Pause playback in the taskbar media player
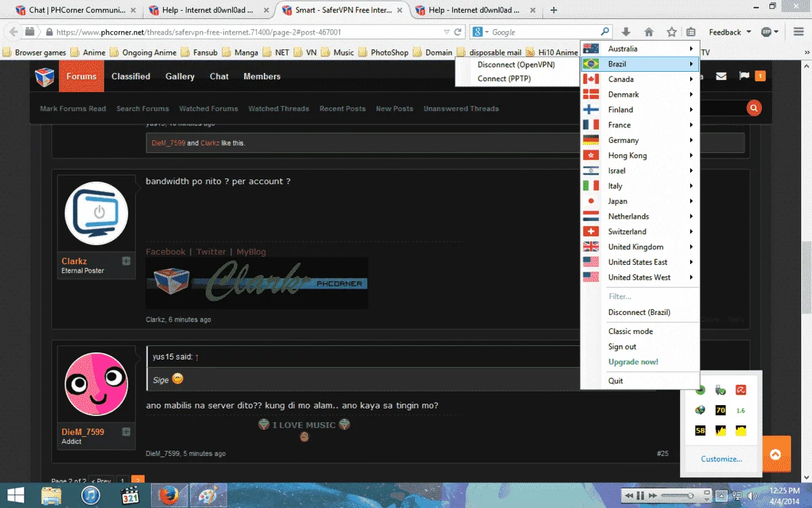The width and height of the screenshot is (812, 508). (x=640, y=496)
